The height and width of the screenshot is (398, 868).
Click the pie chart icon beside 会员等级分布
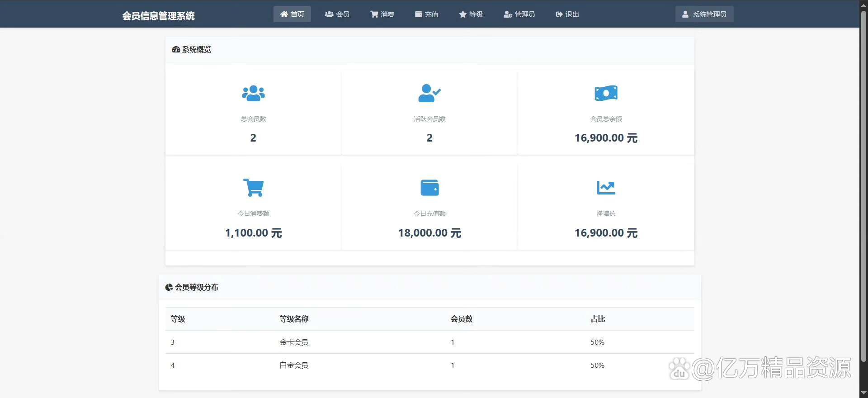point(169,287)
